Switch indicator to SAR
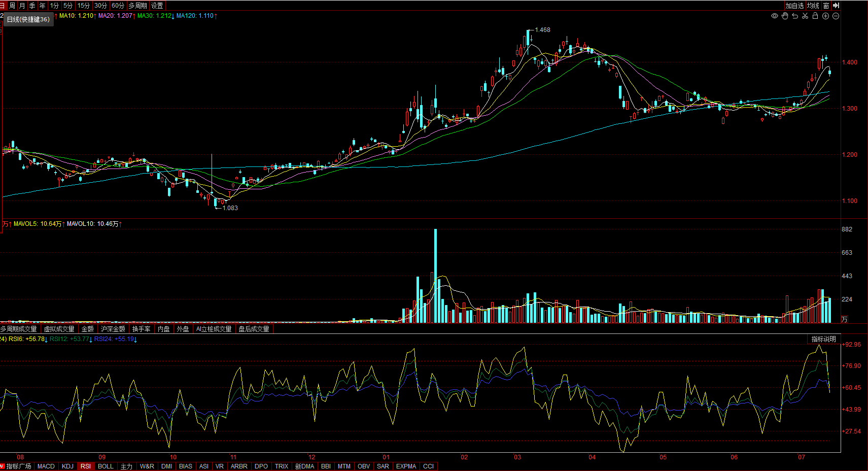This screenshot has width=868, height=471. (x=383, y=466)
